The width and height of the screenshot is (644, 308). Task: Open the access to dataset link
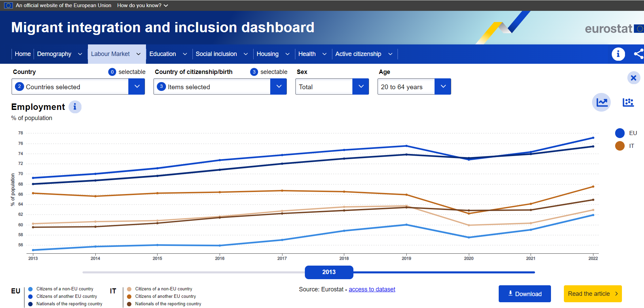[372, 289]
